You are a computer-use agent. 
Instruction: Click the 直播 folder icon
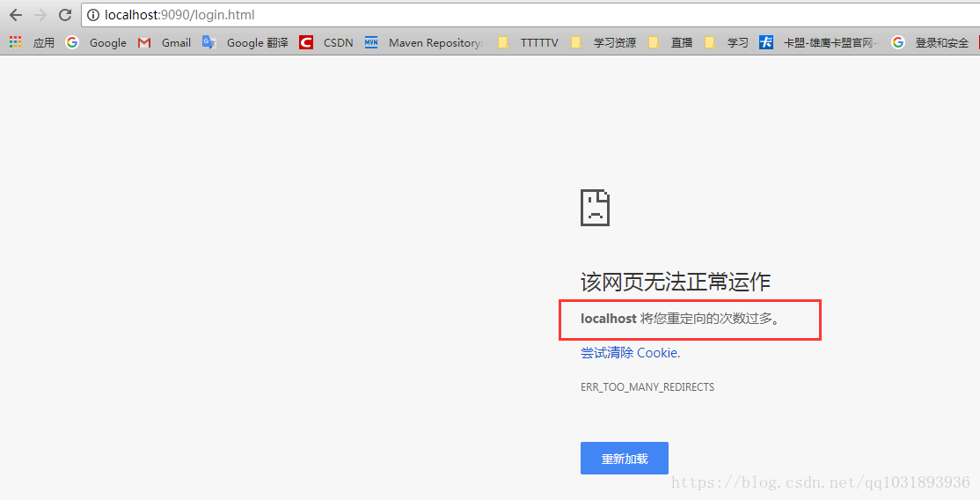tap(654, 42)
